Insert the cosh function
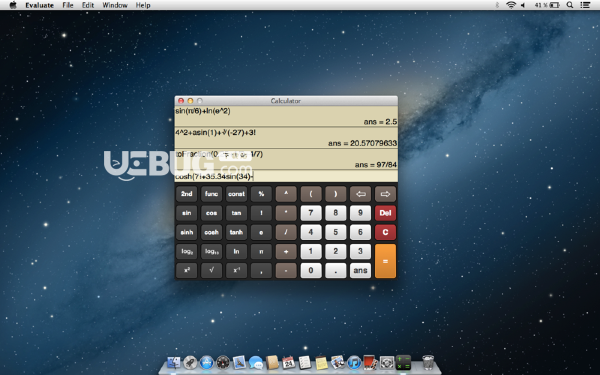This screenshot has height=375, width=600. [211, 232]
